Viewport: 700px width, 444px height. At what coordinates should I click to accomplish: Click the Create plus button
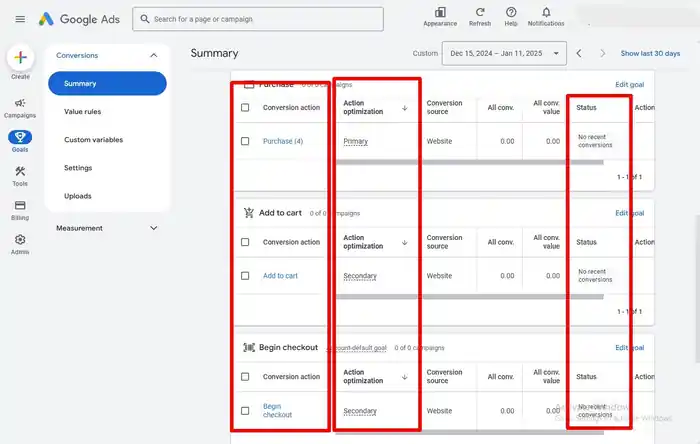20,58
